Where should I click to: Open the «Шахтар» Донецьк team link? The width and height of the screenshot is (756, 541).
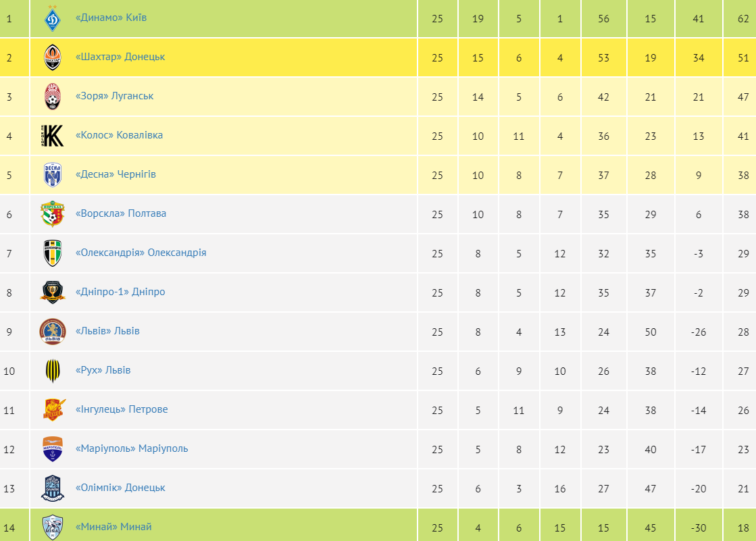[120, 57]
